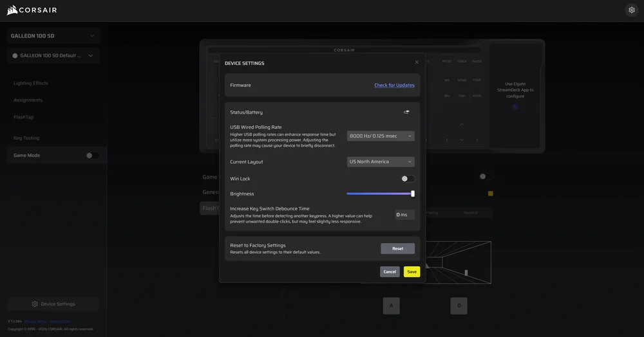Save the device settings
644x337 pixels.
tap(412, 272)
